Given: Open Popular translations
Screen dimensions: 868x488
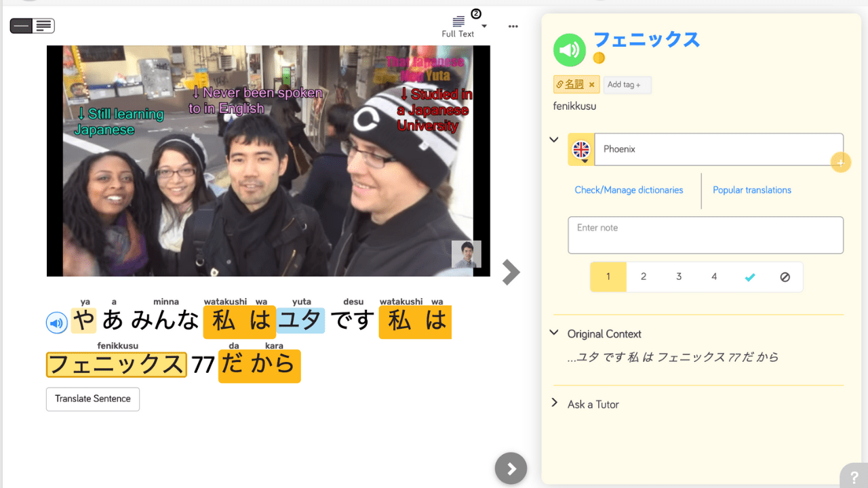Looking at the screenshot, I should [x=751, y=190].
